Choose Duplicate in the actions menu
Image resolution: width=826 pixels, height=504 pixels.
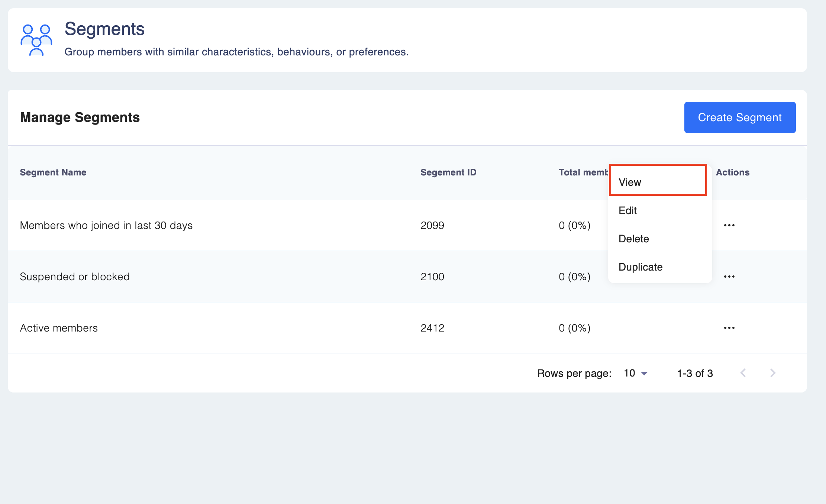coord(641,267)
